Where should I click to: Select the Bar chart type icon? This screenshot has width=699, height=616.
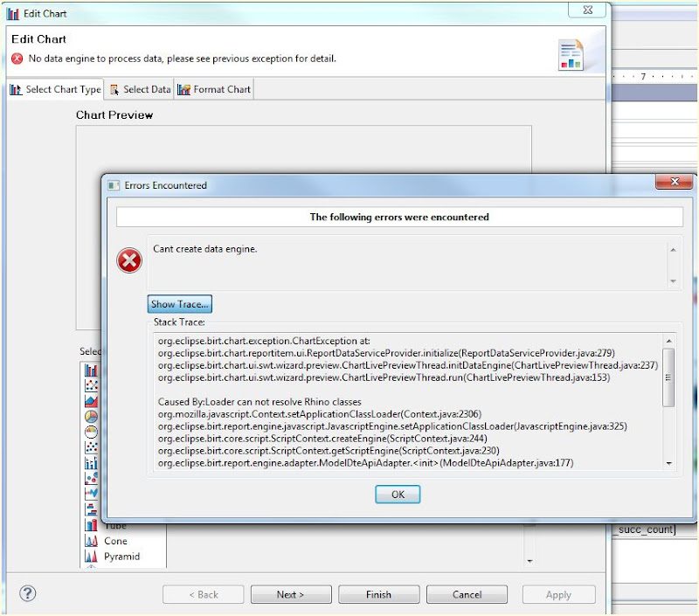[x=91, y=370]
